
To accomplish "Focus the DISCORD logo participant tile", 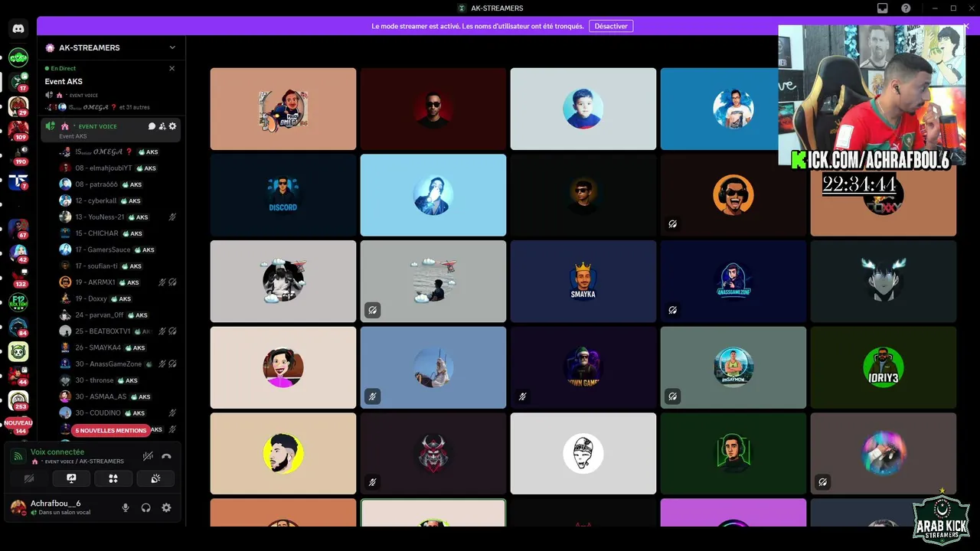I will pyautogui.click(x=283, y=195).
